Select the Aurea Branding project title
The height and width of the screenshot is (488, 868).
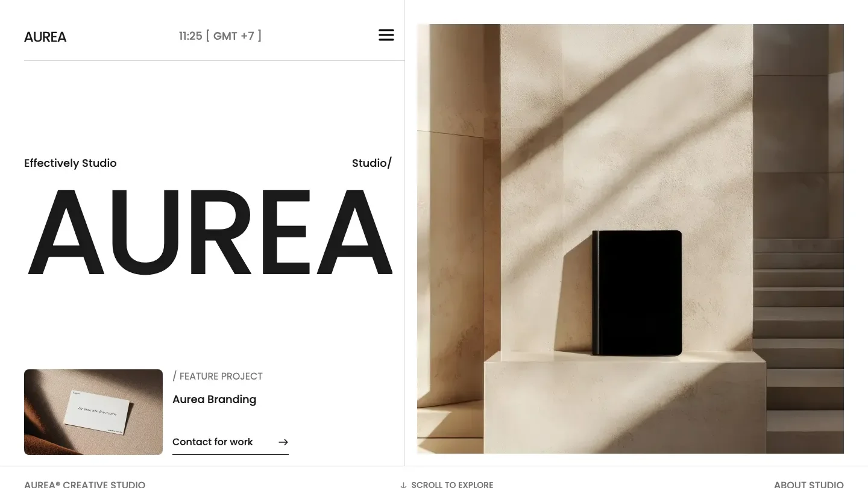click(x=214, y=399)
